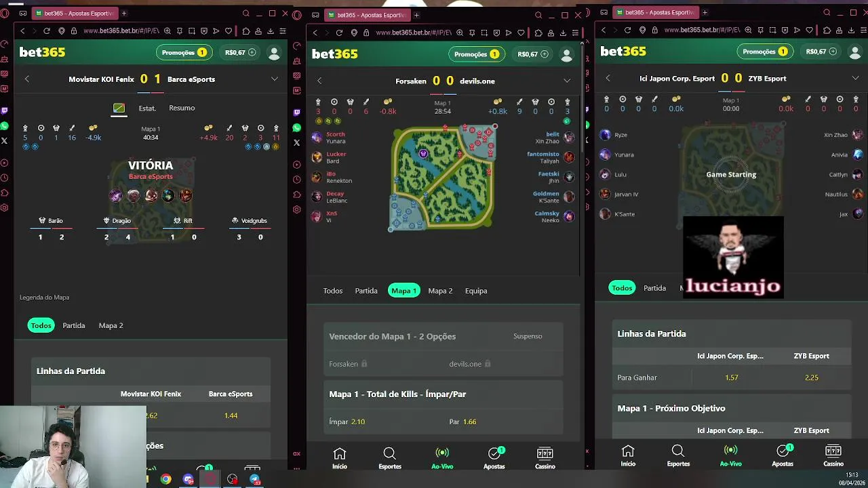The image size is (868, 488).
Task: Open Telegram from the taskbar
Action: pyautogui.click(x=255, y=479)
